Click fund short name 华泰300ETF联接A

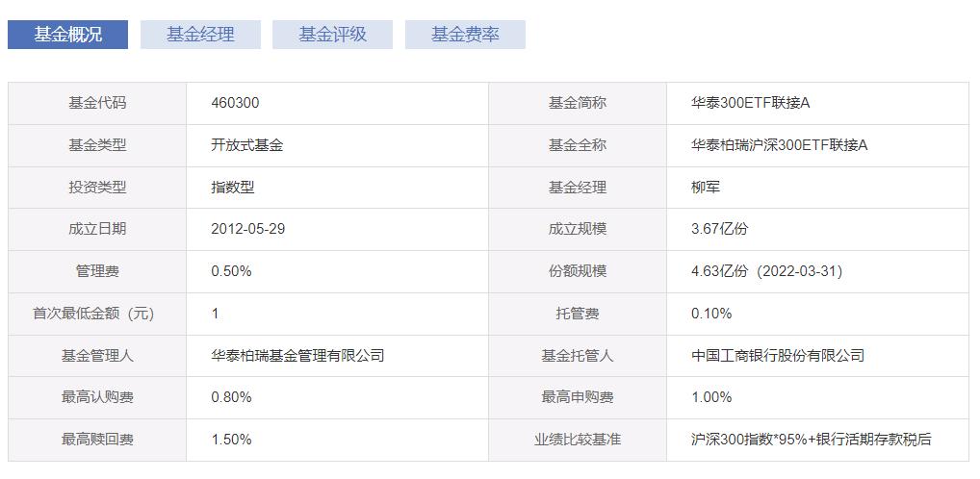coord(750,103)
